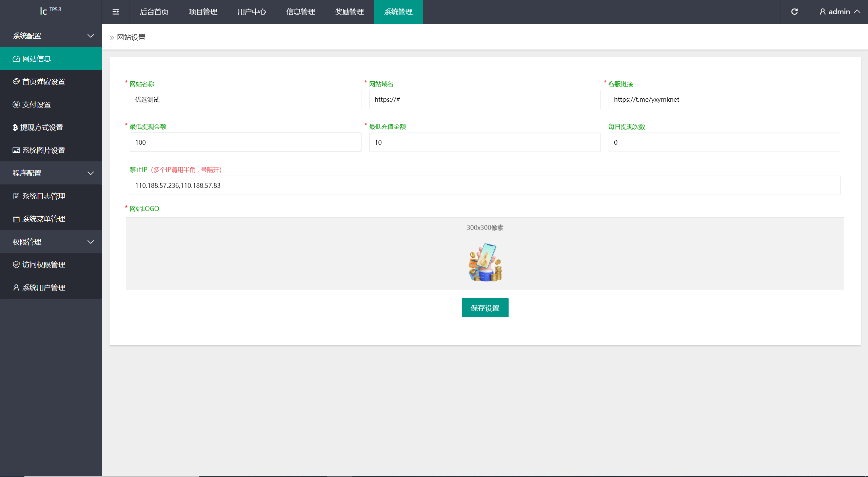This screenshot has width=868, height=477.
Task: Open 网站信息 sidebar item
Action: pos(37,59)
